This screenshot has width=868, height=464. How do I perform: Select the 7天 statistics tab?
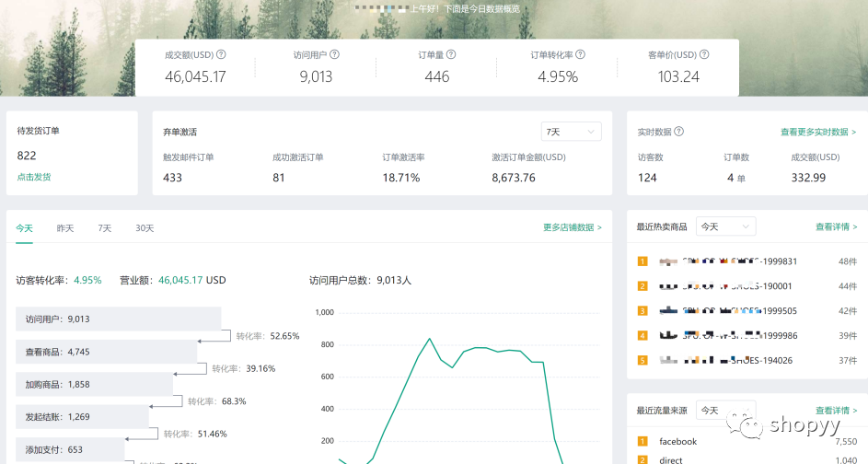[105, 228]
